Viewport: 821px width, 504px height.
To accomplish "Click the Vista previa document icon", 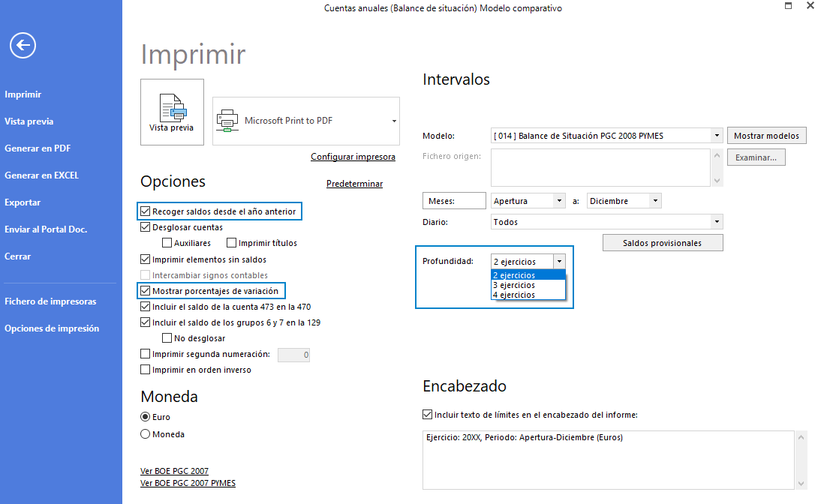I will pos(173,107).
